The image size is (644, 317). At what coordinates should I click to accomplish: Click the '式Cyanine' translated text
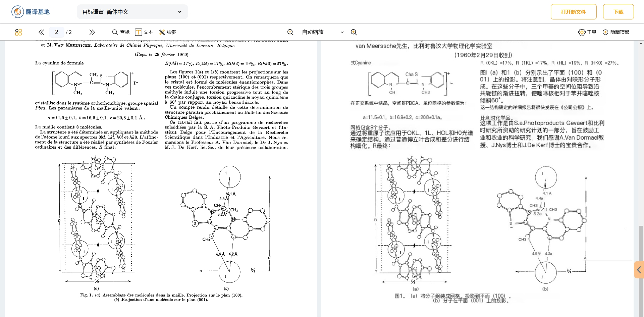[x=361, y=63]
